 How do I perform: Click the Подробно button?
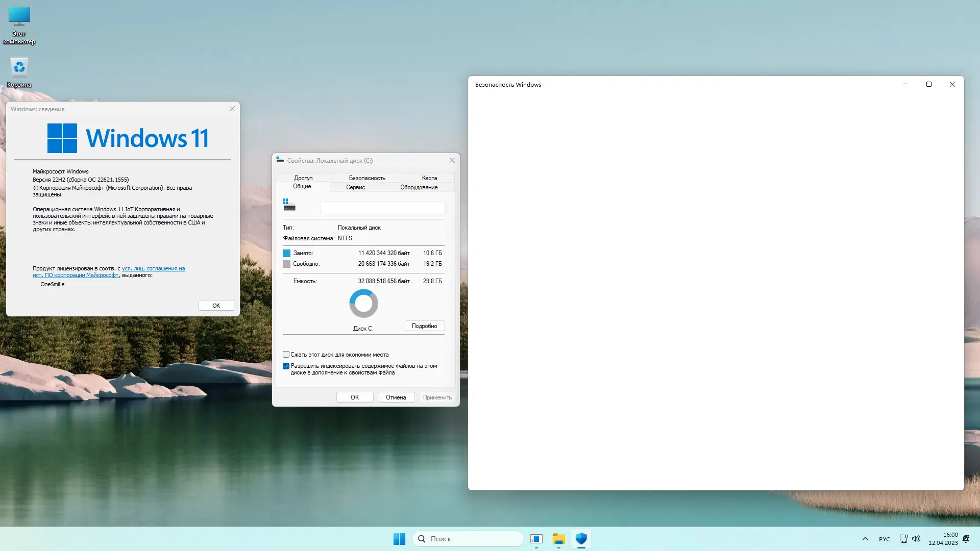pos(424,326)
